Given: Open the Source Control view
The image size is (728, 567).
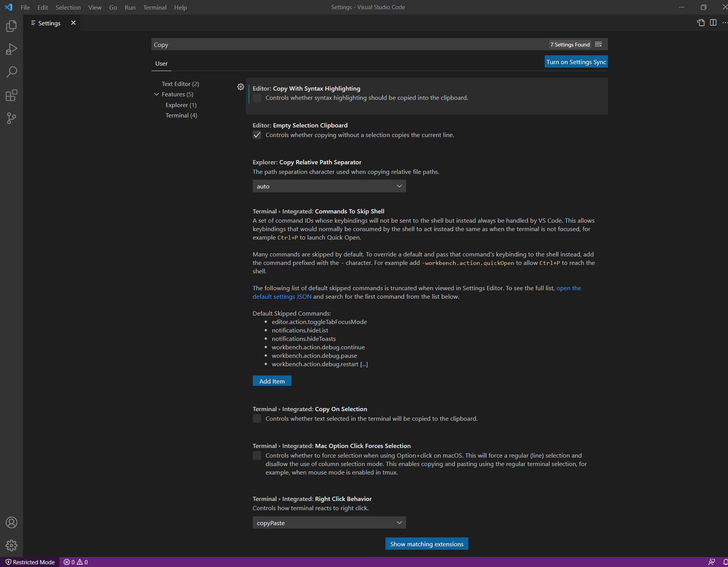Looking at the screenshot, I should tap(12, 118).
